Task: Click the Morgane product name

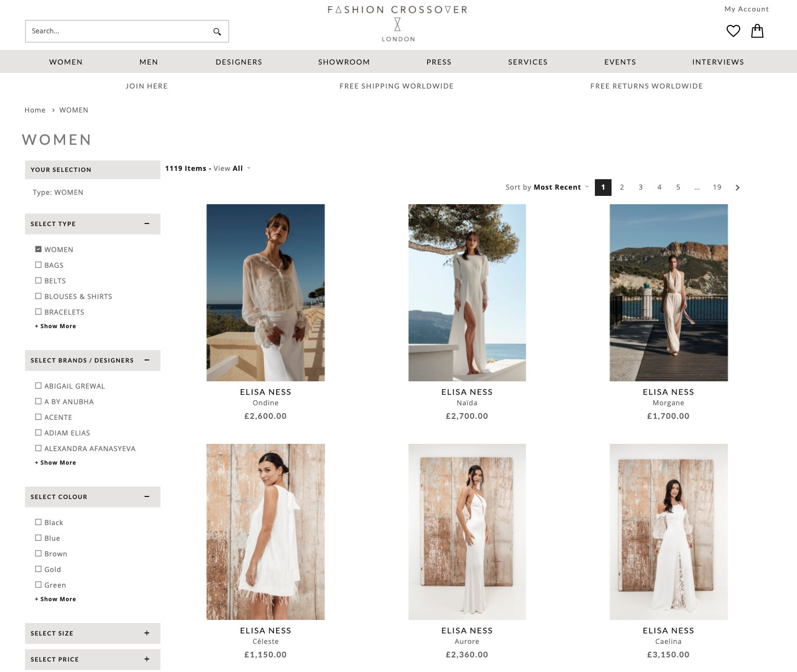Action: click(668, 403)
